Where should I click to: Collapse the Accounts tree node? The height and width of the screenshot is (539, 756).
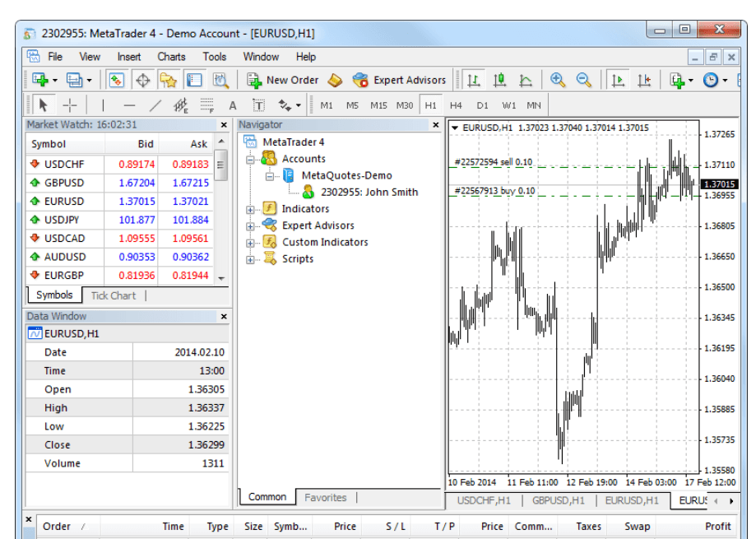coord(250,159)
